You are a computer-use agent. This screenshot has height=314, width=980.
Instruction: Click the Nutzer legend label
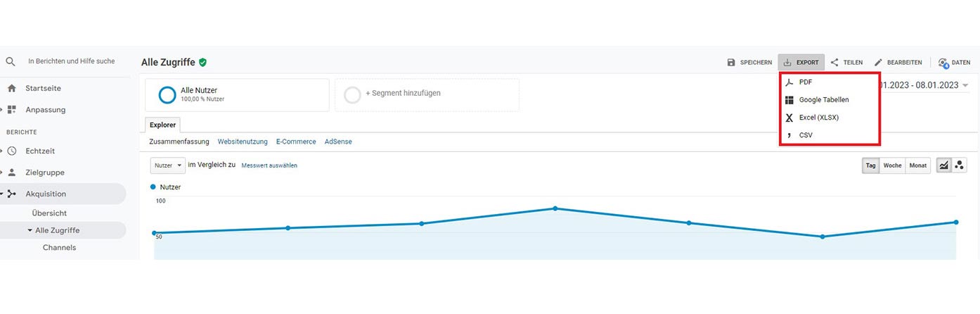tap(170, 187)
